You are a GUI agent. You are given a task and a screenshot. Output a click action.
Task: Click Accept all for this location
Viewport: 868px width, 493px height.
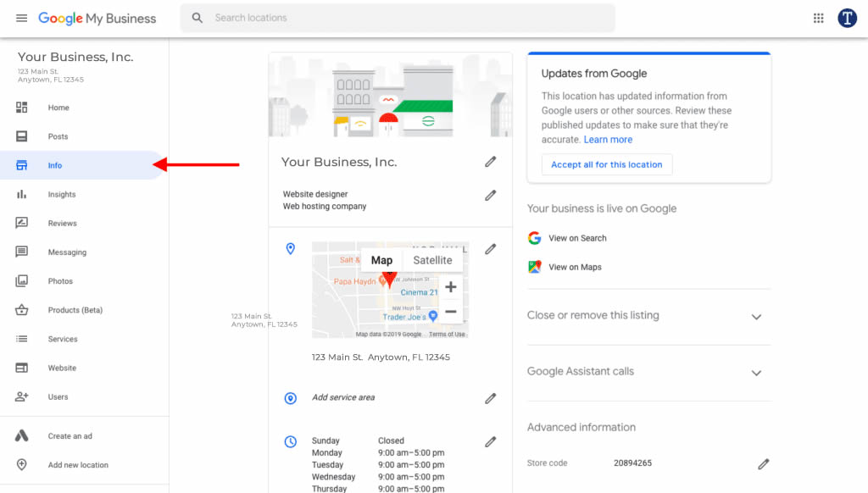606,164
